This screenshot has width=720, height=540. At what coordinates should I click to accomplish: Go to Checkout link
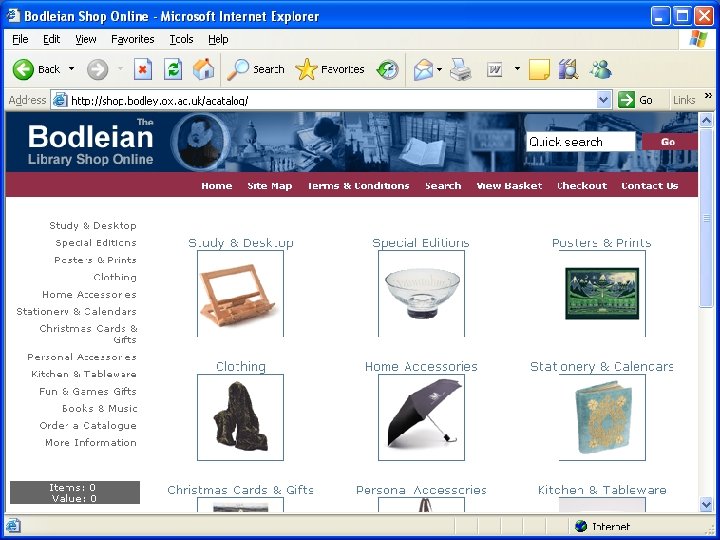point(582,186)
